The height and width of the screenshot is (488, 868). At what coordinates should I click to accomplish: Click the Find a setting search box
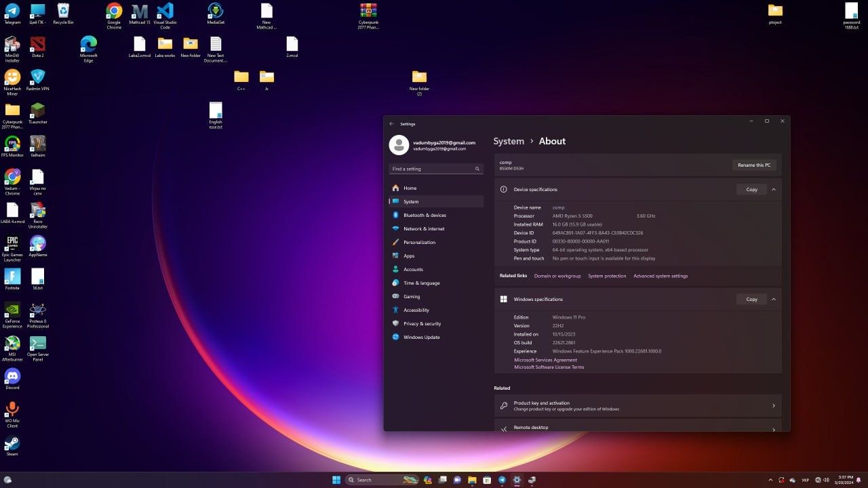click(436, 169)
